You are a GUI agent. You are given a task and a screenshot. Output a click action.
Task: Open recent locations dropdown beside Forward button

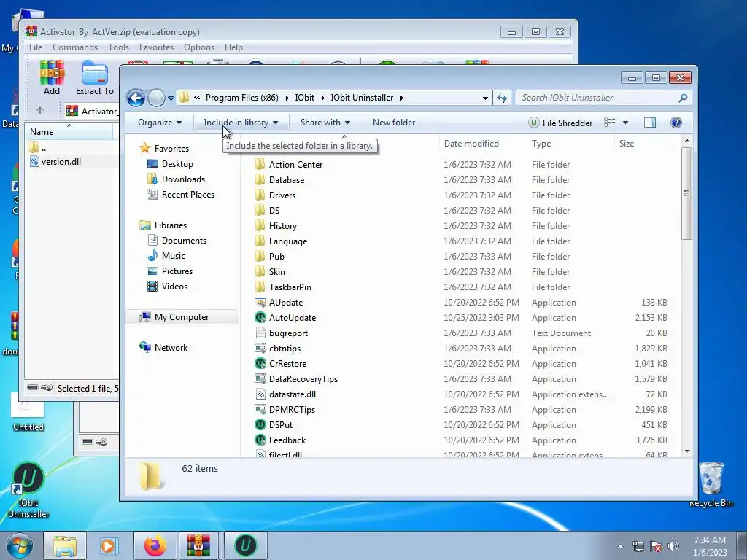(x=171, y=98)
